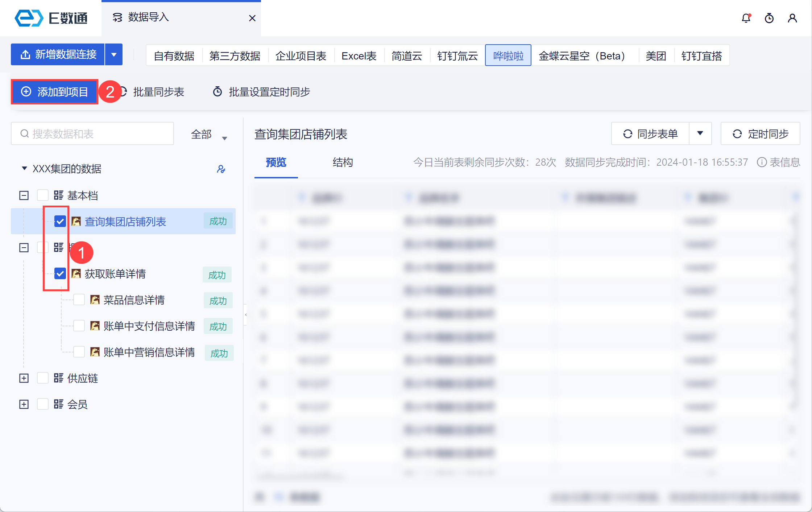Collapse the 基本档 tree node
Screen dimensions: 812x512
coord(24,195)
